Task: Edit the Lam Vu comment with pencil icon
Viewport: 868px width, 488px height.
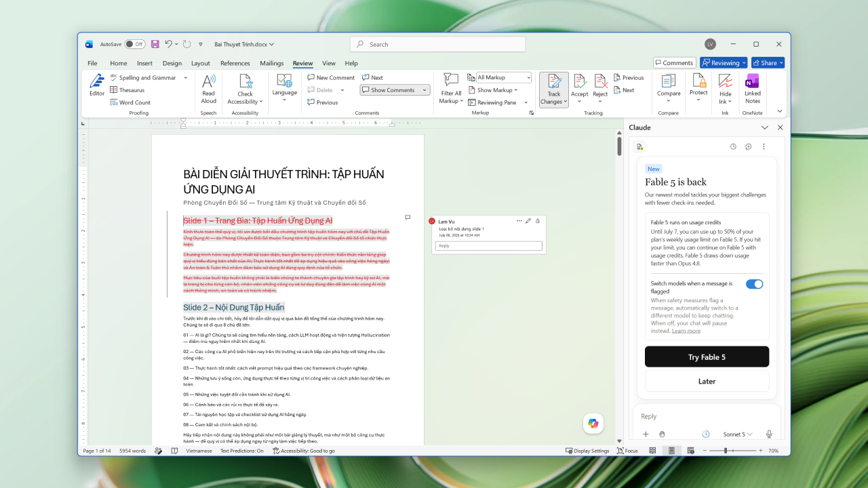Action: pyautogui.click(x=528, y=221)
